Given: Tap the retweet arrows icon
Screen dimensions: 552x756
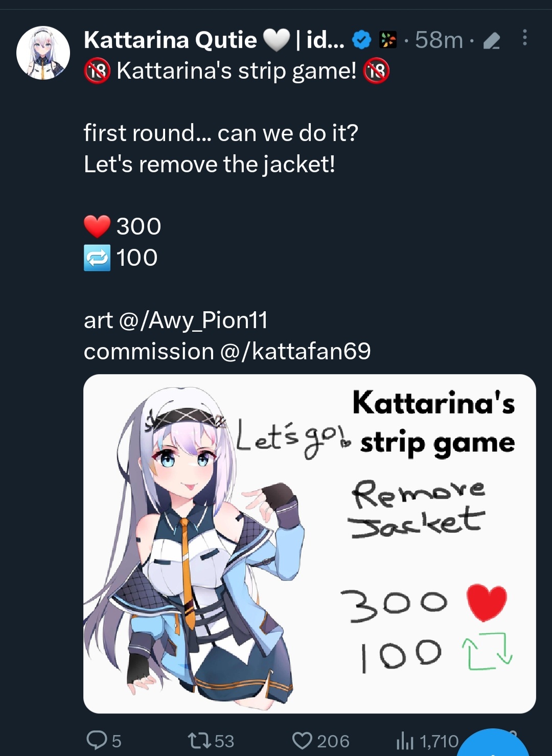Looking at the screenshot, I should 199,740.
